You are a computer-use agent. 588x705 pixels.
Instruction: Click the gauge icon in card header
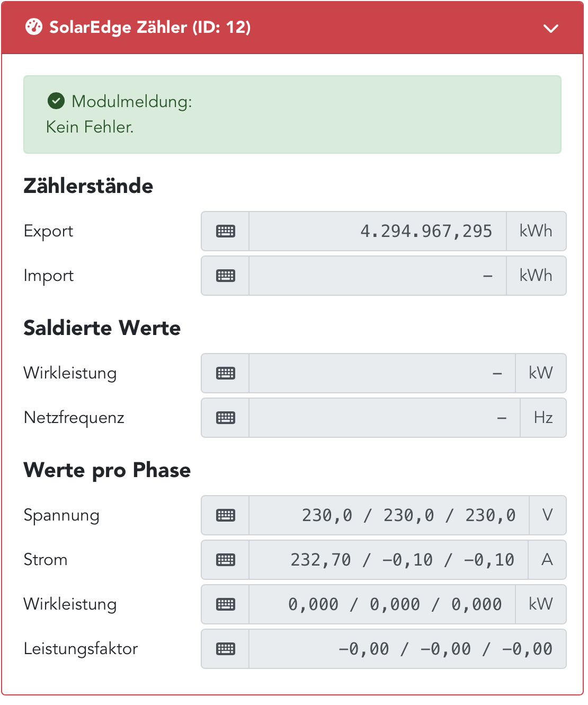(34, 27)
